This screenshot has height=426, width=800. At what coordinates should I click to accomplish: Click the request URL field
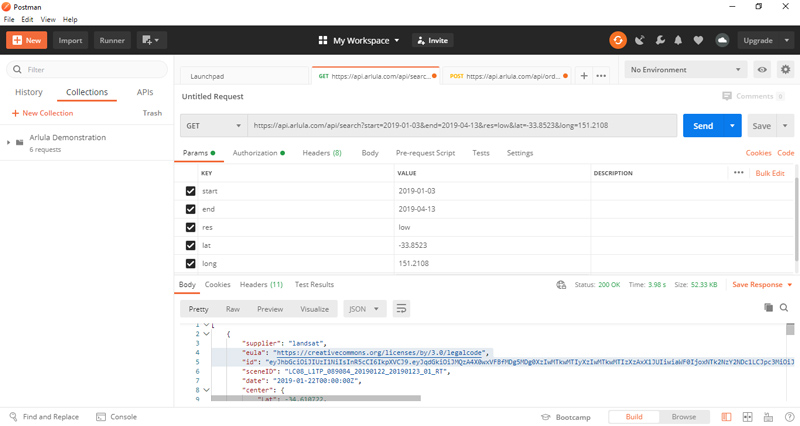pos(462,126)
